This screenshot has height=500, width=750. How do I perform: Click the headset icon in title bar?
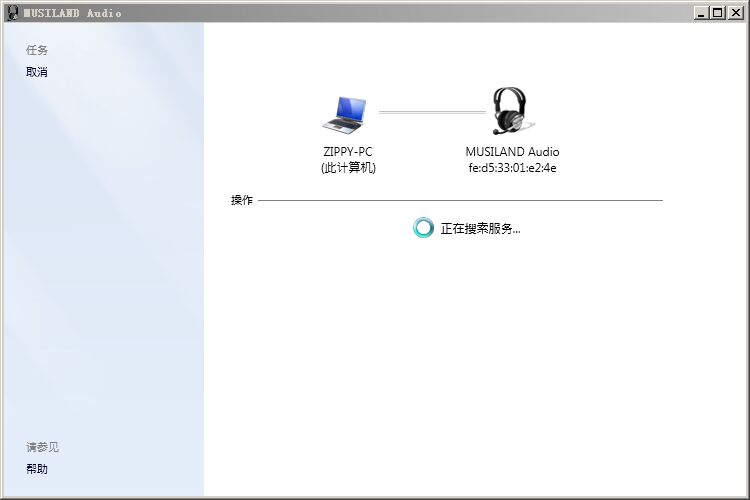point(12,13)
